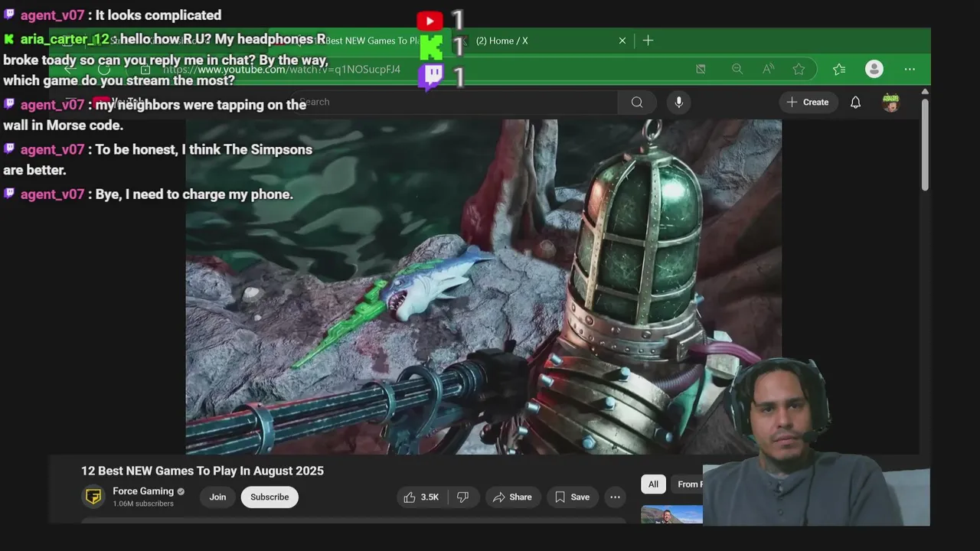Screen dimensions: 980x551
Task: Add page to favorites star icon
Action: pos(799,70)
